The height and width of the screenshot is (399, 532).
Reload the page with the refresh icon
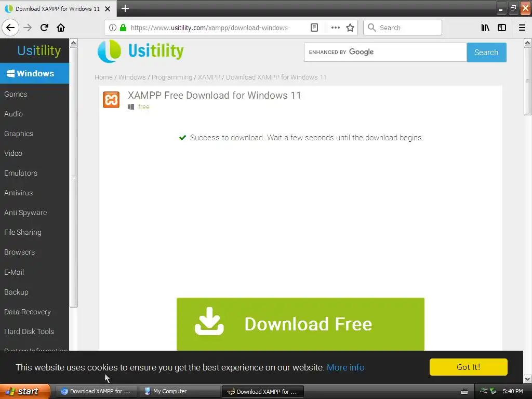coord(44,28)
